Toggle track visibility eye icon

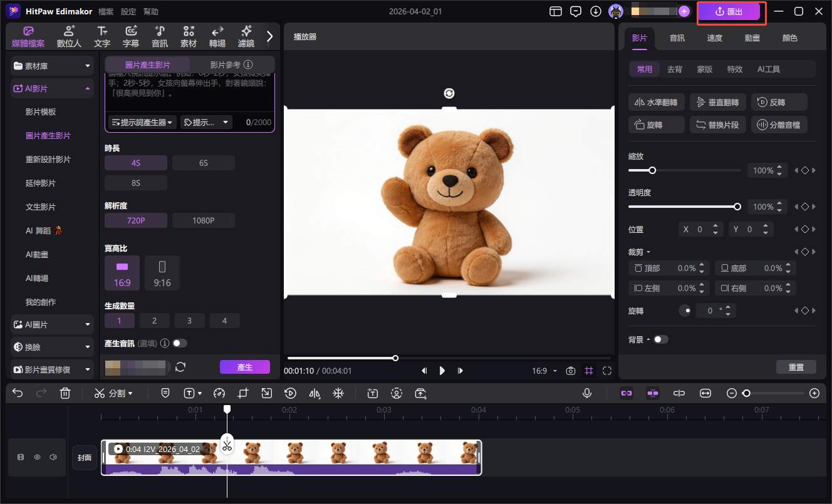point(37,457)
